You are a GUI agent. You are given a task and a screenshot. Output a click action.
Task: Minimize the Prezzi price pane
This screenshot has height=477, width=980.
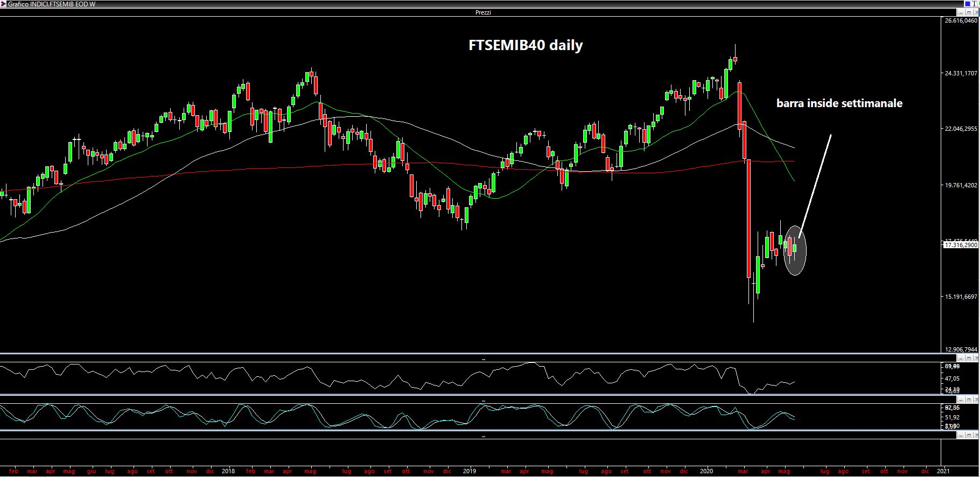[961, 12]
